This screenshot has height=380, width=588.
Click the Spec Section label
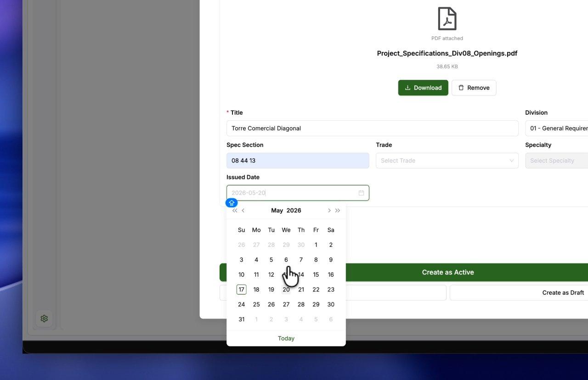point(245,145)
